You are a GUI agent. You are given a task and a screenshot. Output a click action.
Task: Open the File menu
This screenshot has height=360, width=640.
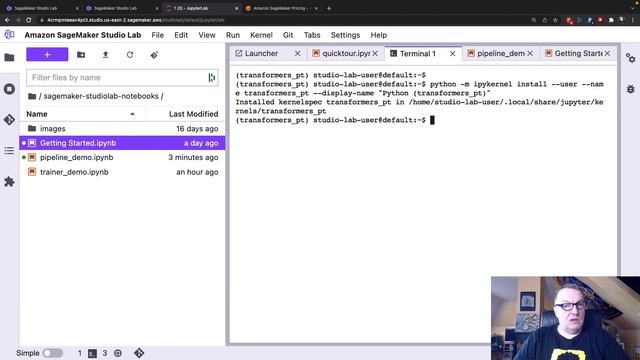(158, 35)
